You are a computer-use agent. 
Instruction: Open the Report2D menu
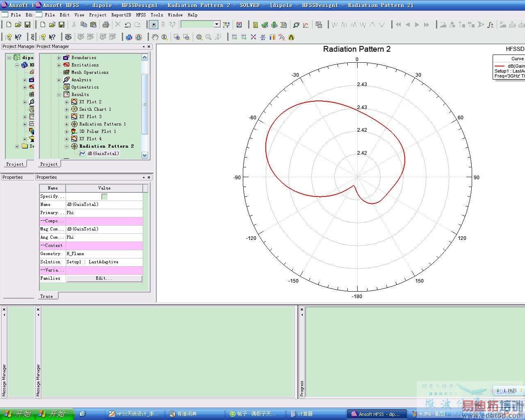[121, 15]
